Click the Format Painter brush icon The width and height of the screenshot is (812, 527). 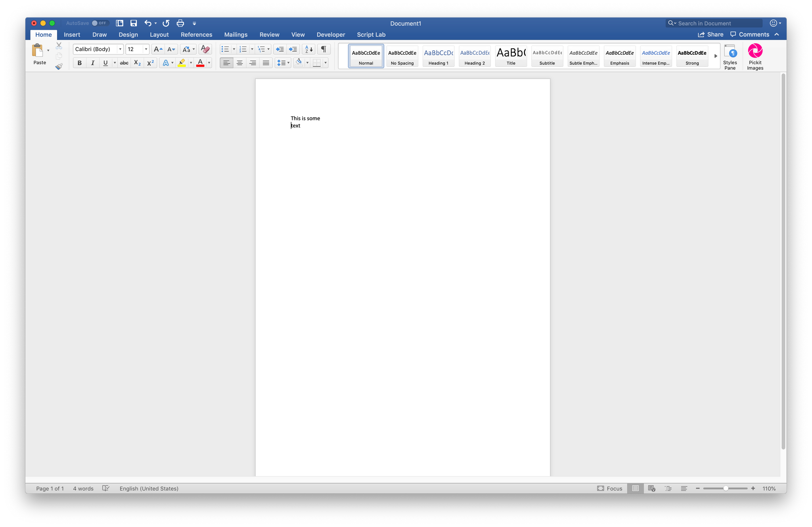click(x=59, y=67)
